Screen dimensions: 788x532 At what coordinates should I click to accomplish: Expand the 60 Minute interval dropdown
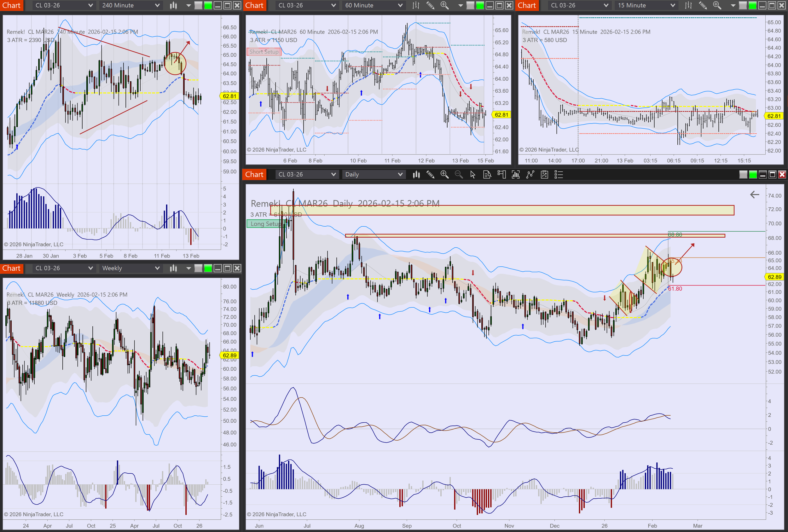click(x=373, y=5)
